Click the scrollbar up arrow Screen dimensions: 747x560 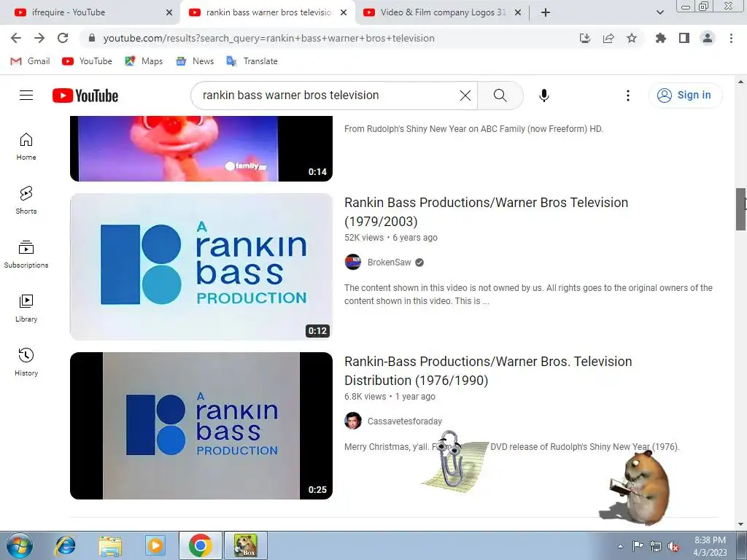[x=741, y=82]
